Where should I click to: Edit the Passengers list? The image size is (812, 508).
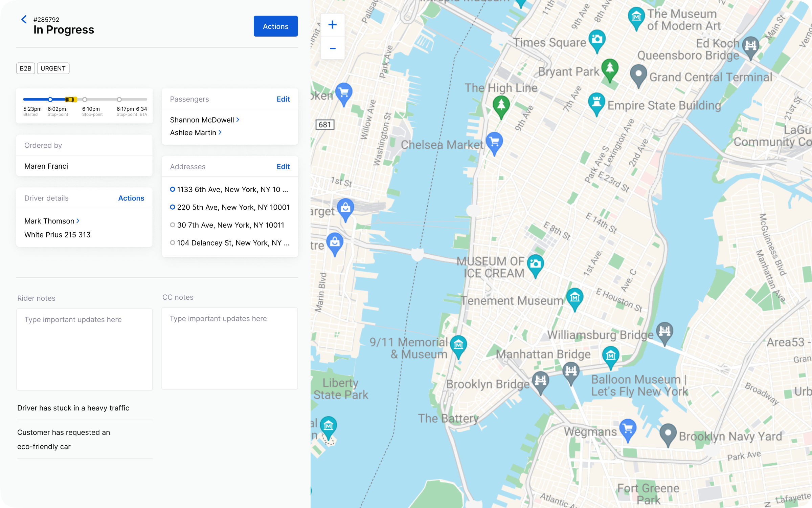coord(283,99)
